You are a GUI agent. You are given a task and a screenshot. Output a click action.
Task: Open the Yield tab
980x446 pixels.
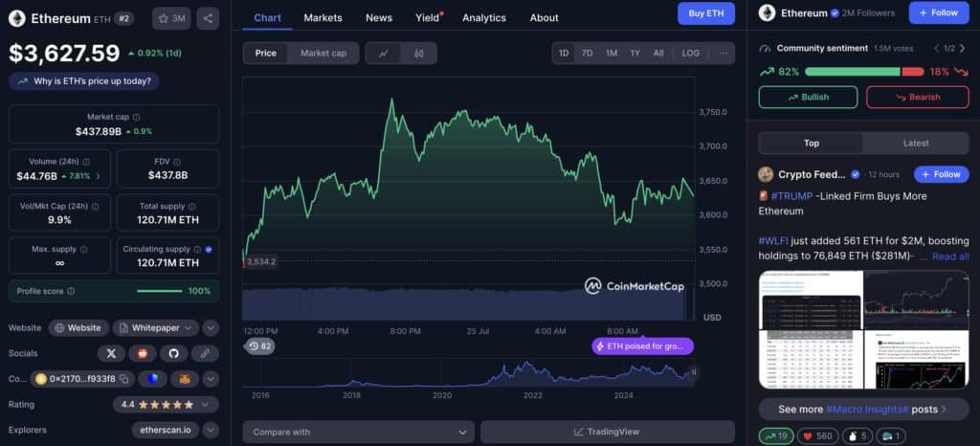428,17
